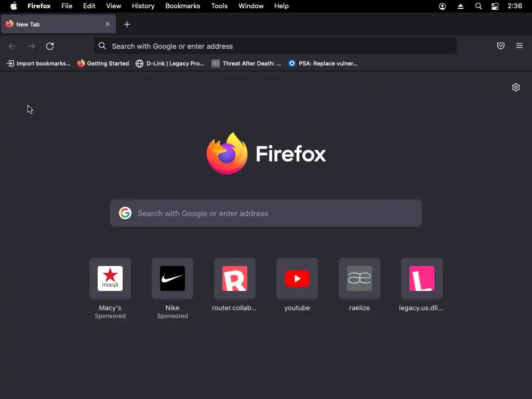Open the View menu
532x399 pixels.
pyautogui.click(x=114, y=6)
